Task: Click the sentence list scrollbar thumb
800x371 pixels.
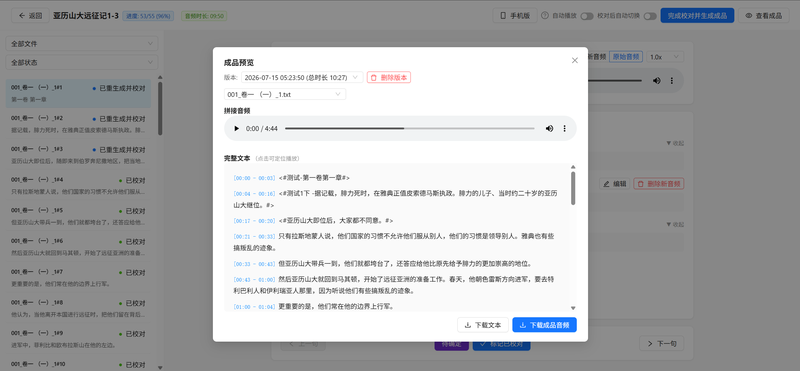Action: (x=160, y=108)
